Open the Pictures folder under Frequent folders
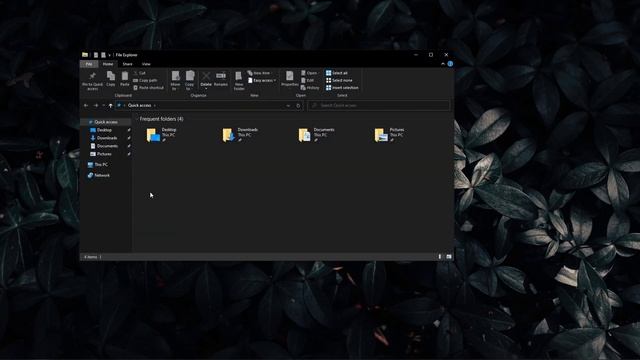This screenshot has height=360, width=640. pos(390,135)
